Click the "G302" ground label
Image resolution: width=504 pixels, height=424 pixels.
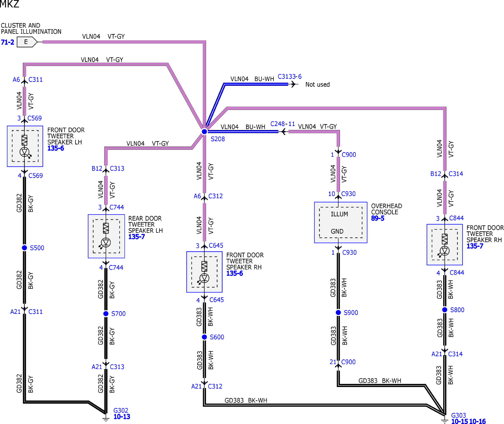121,411
